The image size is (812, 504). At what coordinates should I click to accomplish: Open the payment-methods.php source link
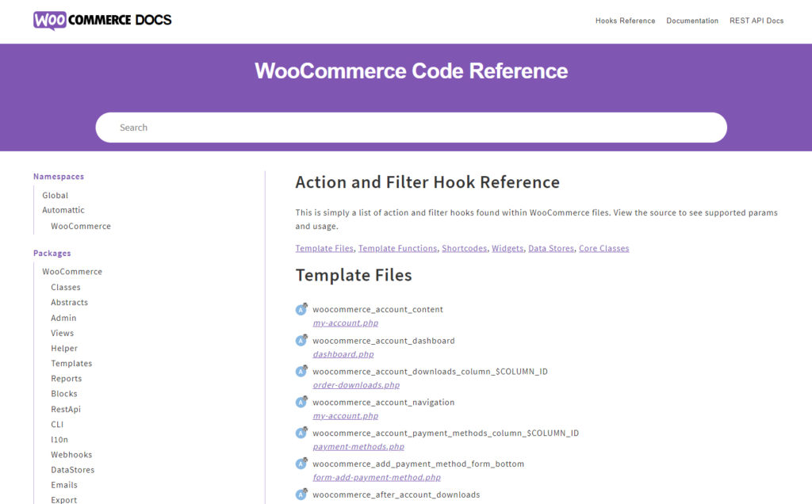coord(358,447)
